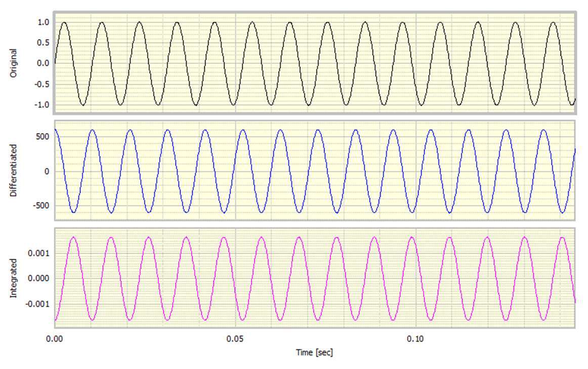Select the 1.0 tick on Original axis
Image resolution: width=588 pixels, height=369 pixels.
point(43,22)
